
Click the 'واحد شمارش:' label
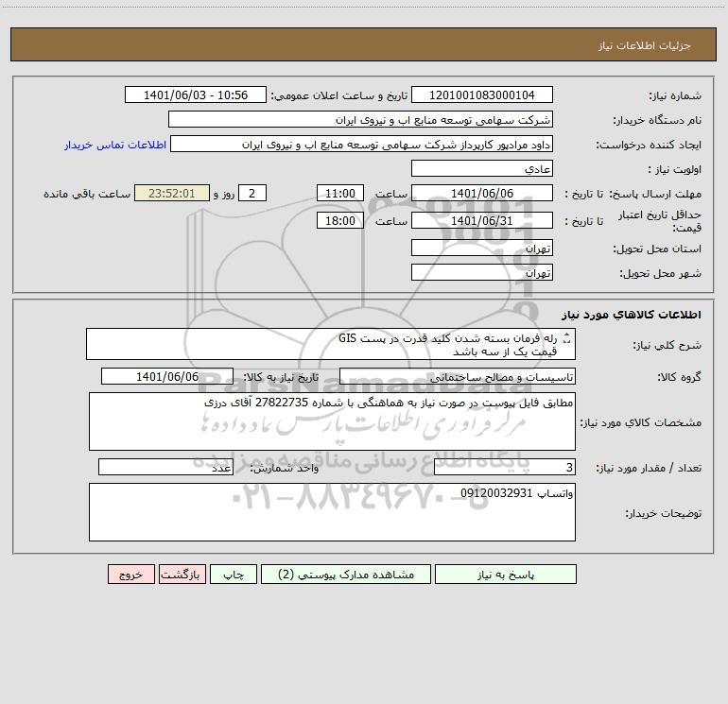285,469
